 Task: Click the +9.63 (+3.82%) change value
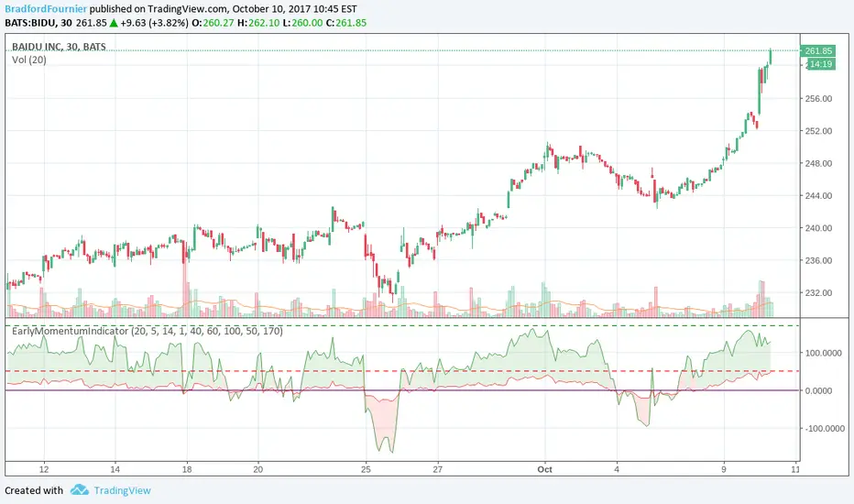coord(154,23)
